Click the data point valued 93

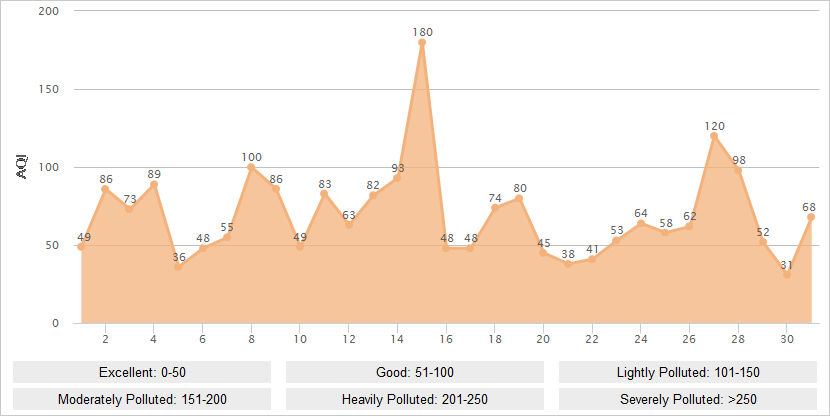[397, 178]
